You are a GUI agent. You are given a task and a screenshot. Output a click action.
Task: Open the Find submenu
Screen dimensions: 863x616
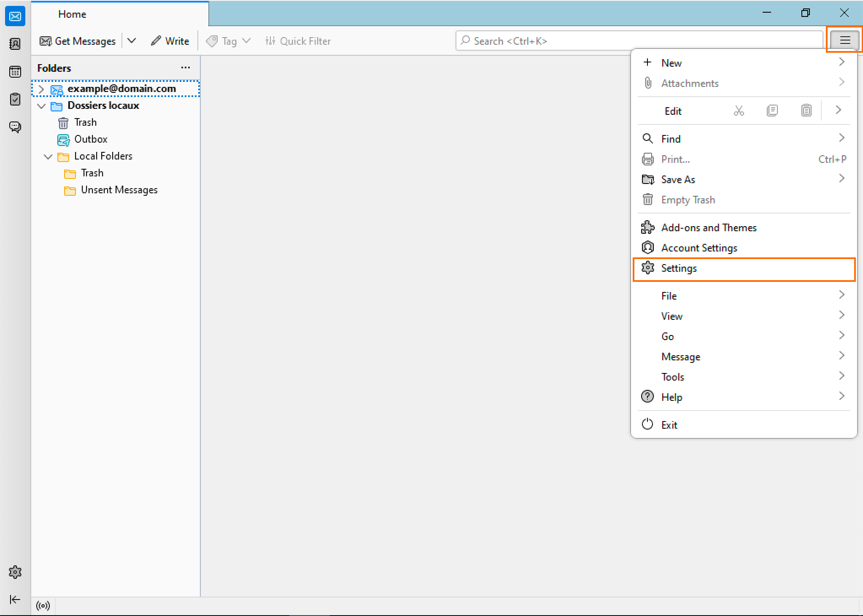coord(744,139)
